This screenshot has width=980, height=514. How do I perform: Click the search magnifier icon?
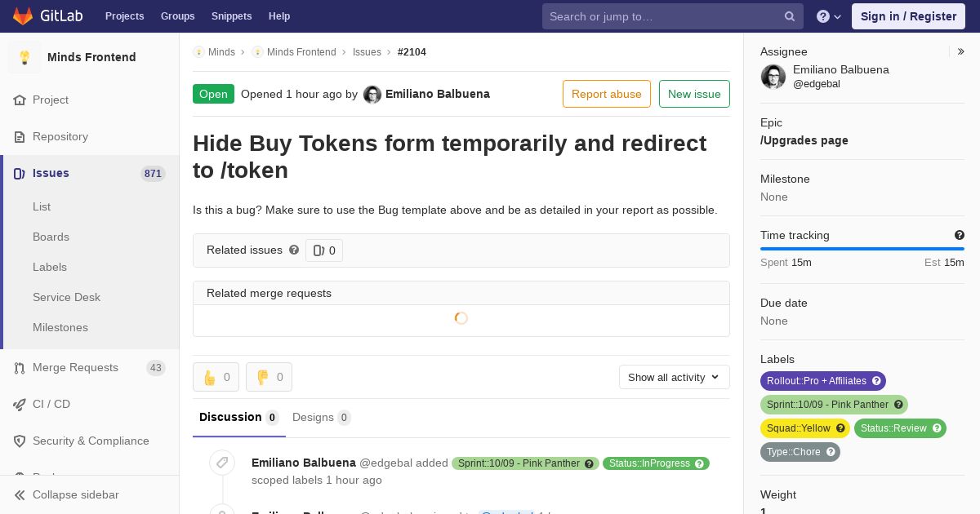[x=790, y=16]
